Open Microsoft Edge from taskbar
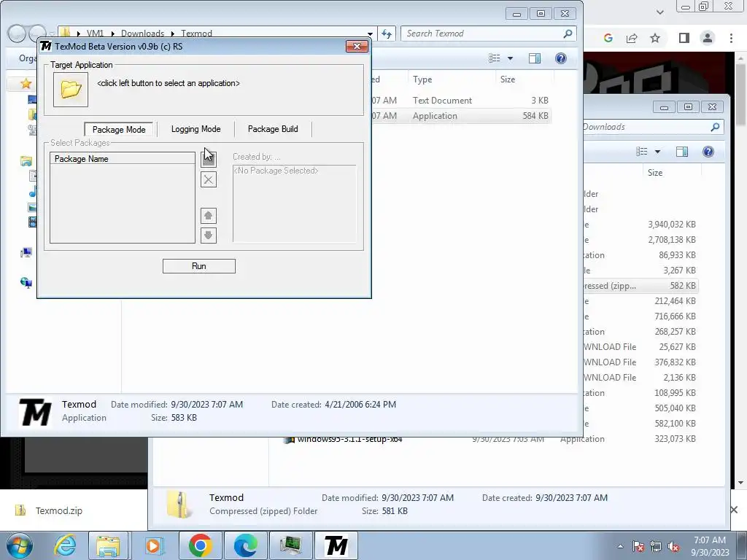The height and width of the screenshot is (560, 747). click(x=245, y=545)
